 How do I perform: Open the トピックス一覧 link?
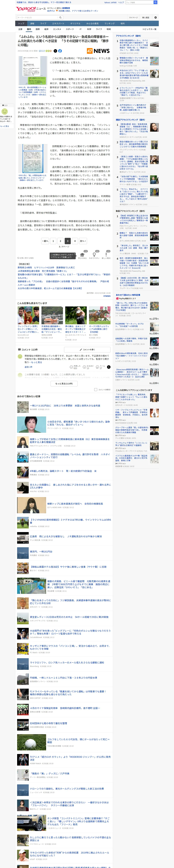point(149,29)
